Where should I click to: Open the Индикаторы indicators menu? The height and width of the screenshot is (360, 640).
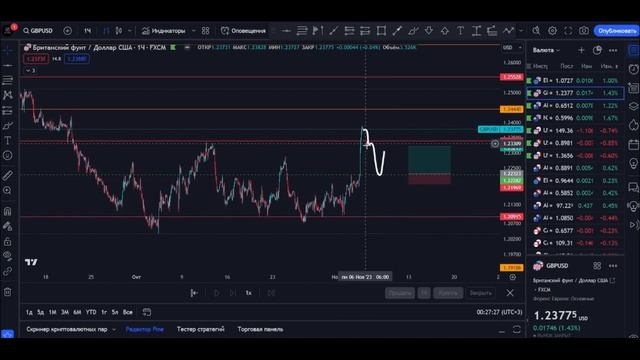(163, 31)
